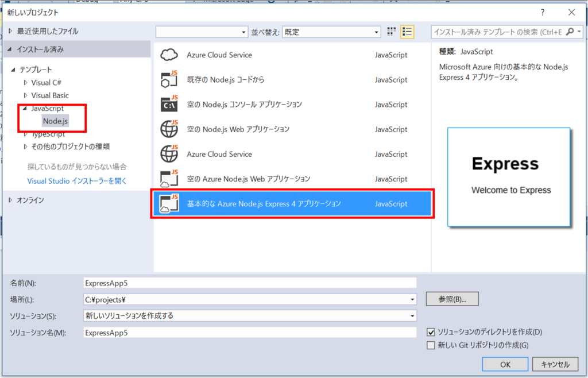
Task: Expand その他のプロジェクトの種類 node arrow
Action: [x=25, y=146]
